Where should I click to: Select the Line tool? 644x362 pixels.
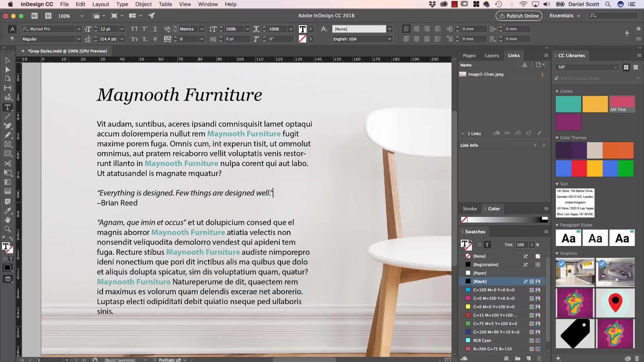coord(7,117)
